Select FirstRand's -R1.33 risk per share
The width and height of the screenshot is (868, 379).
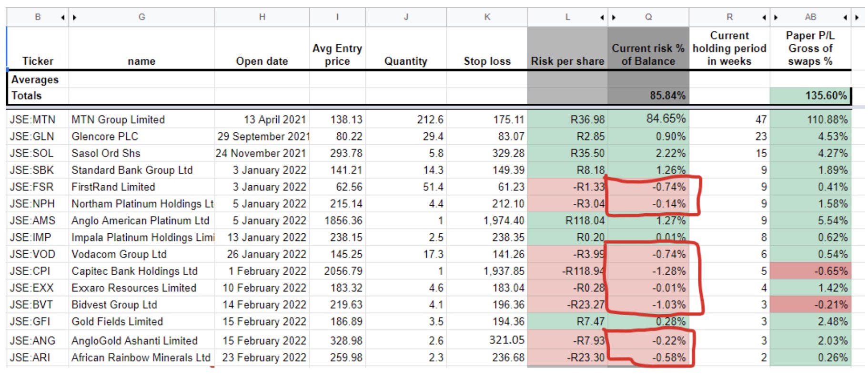tap(567, 187)
